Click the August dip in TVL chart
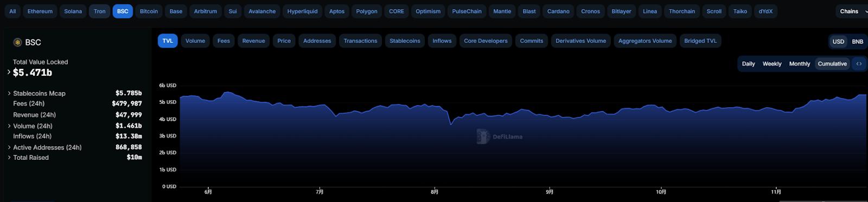The image size is (868, 202). click(450, 124)
